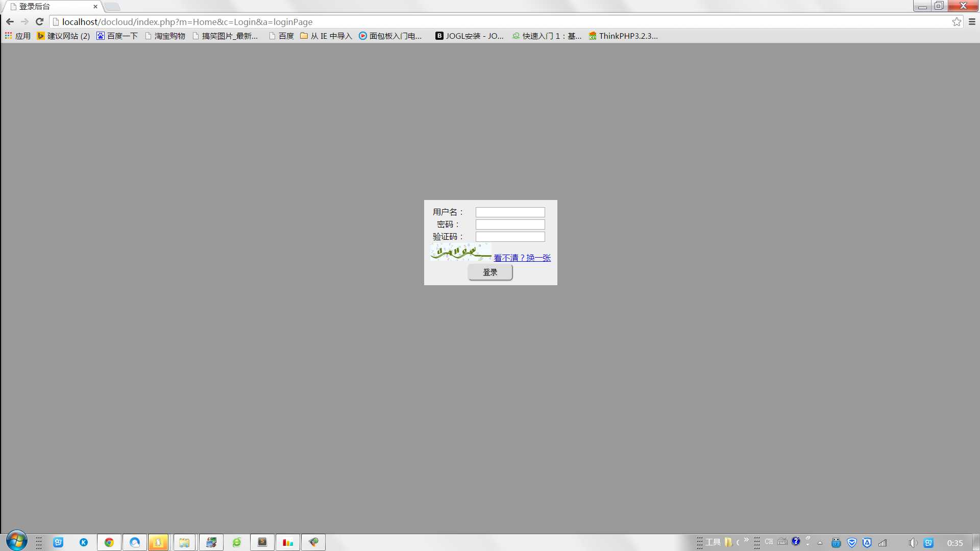Image resolution: width=980 pixels, height=551 pixels.
Task: Open the Chrome hamburger menu
Action: [x=972, y=22]
